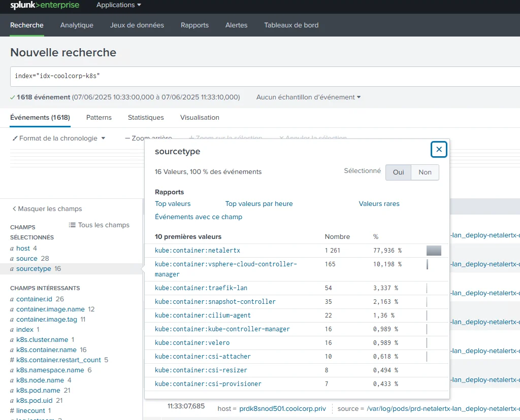Click the Splunk enterprise logo
The height and width of the screenshot is (420, 520).
pos(45,5)
